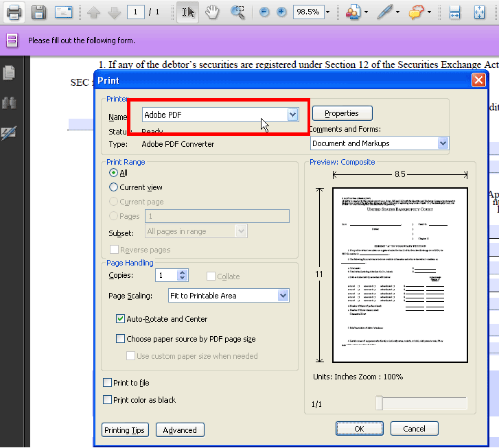The height and width of the screenshot is (448, 499).
Task: Click the printer Properties button
Action: (342, 113)
